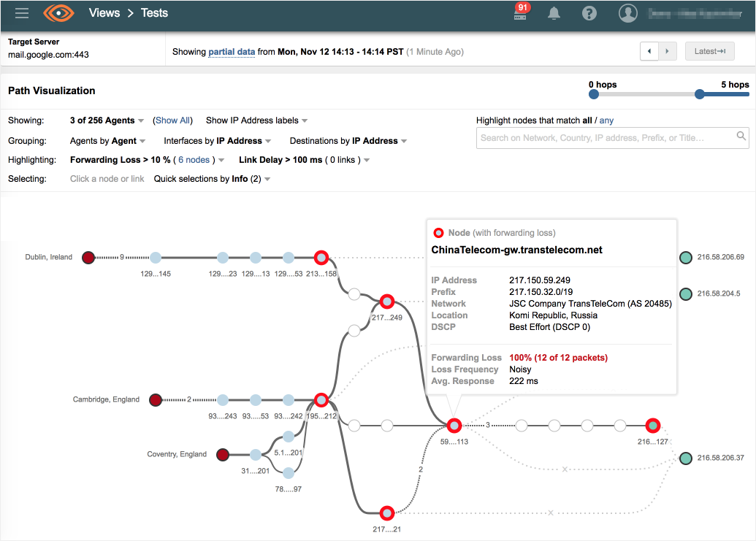This screenshot has width=756, height=541.
Task: Select highlight match 'all' option
Action: coord(587,120)
